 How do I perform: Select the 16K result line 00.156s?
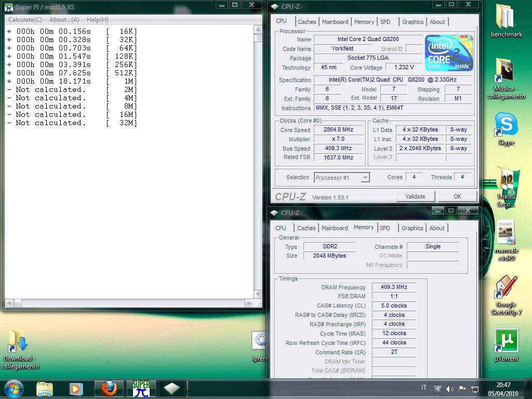click(x=72, y=32)
